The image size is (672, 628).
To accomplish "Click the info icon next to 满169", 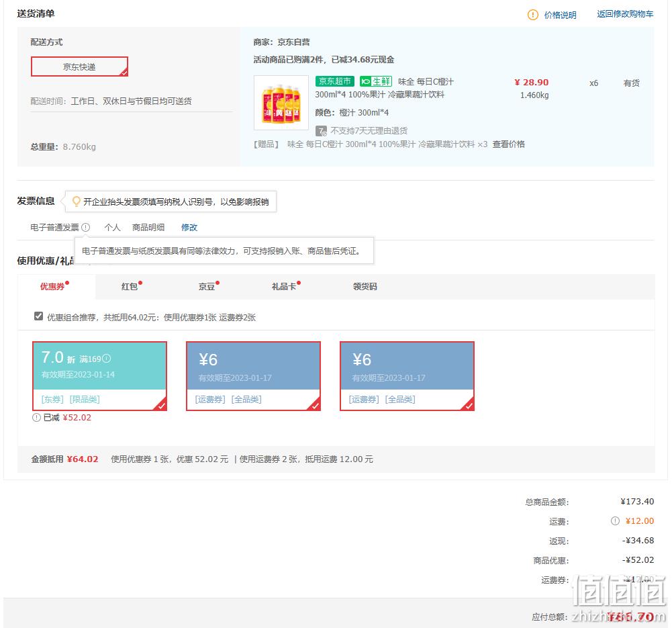I will point(107,359).
